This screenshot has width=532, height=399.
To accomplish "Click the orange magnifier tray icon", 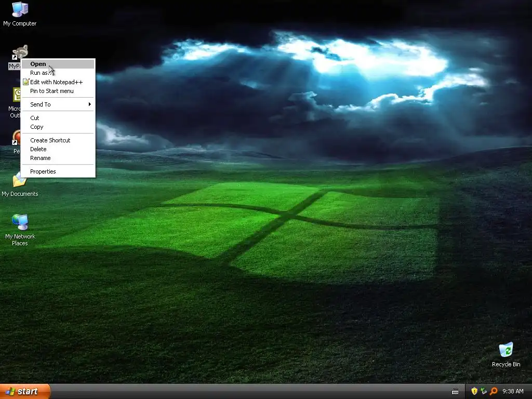I will [x=494, y=391].
